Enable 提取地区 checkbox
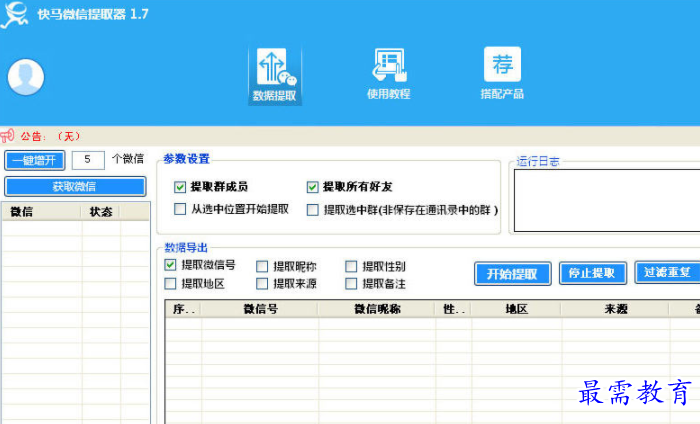Screen dimensions: 700x424 [x=170, y=283]
